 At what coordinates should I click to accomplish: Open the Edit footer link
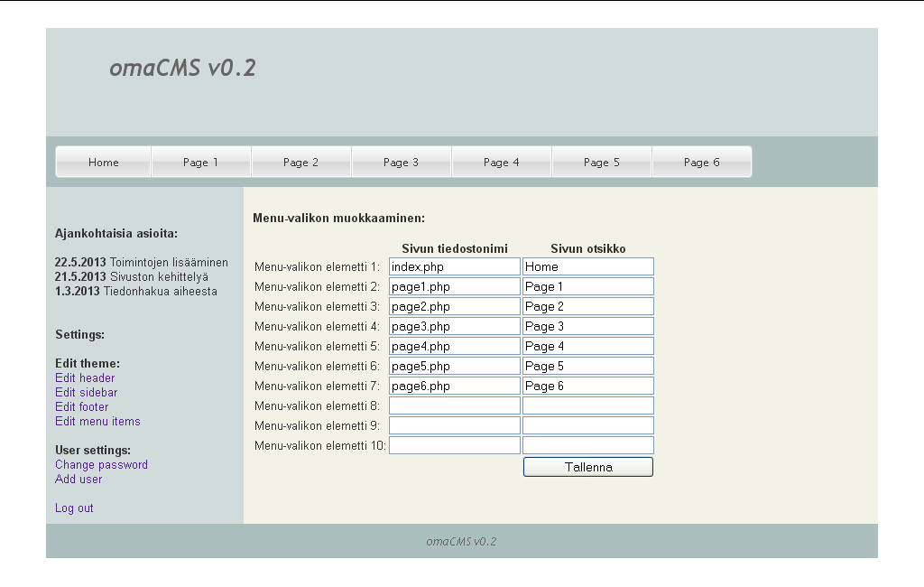click(81, 406)
